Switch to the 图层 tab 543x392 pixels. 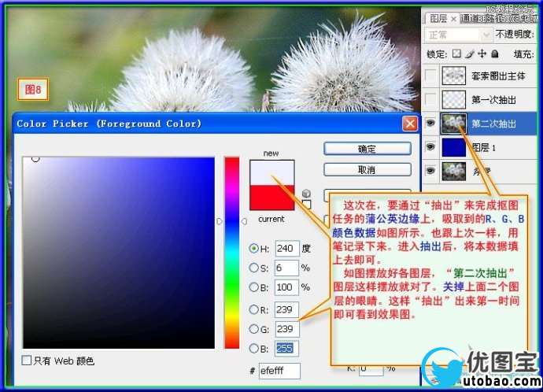click(x=438, y=18)
